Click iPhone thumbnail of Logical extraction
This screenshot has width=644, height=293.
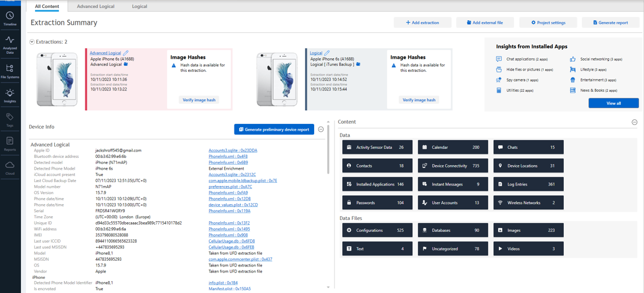(277, 79)
